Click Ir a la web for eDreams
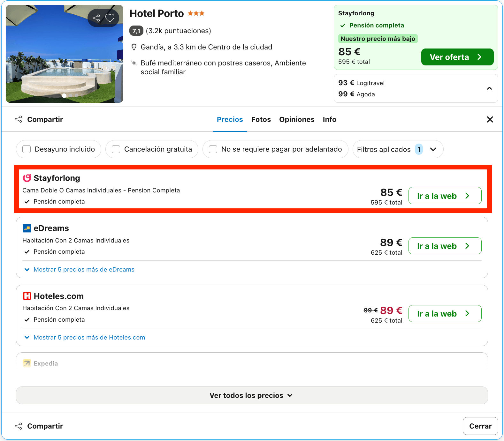Screen dimensions: 504x441 point(445,246)
